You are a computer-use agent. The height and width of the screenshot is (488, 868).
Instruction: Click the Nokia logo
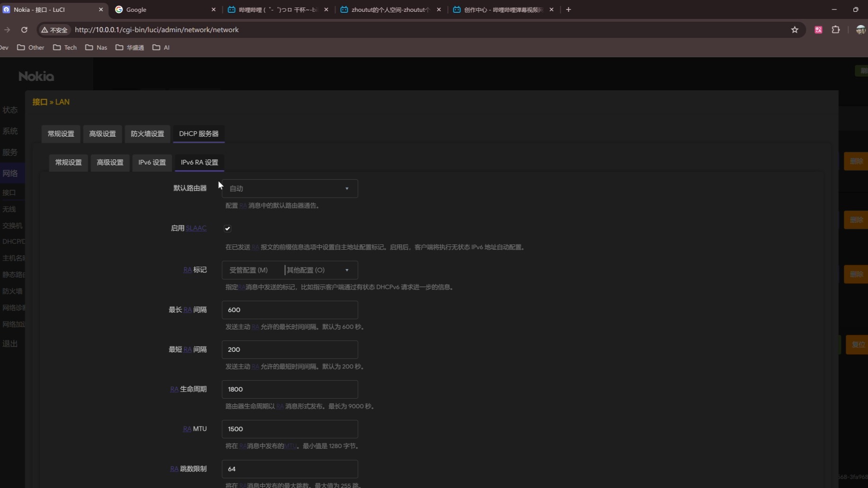pos(36,76)
